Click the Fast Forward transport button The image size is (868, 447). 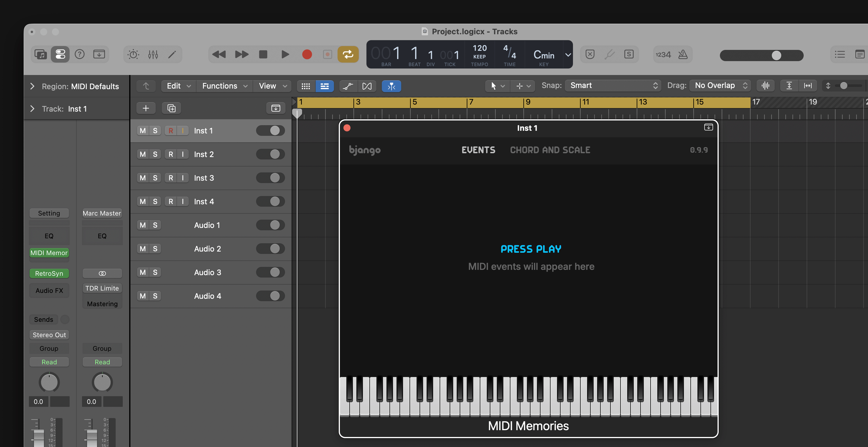[x=242, y=54]
